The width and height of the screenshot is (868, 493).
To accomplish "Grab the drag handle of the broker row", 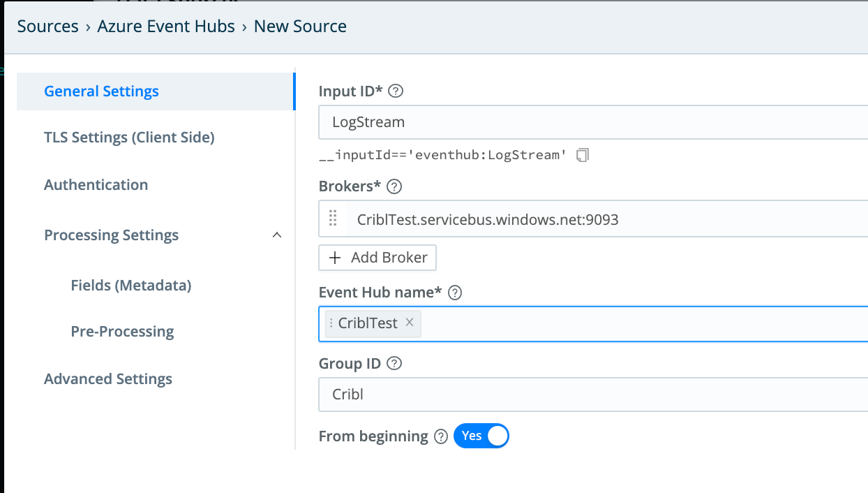I will coord(333,219).
